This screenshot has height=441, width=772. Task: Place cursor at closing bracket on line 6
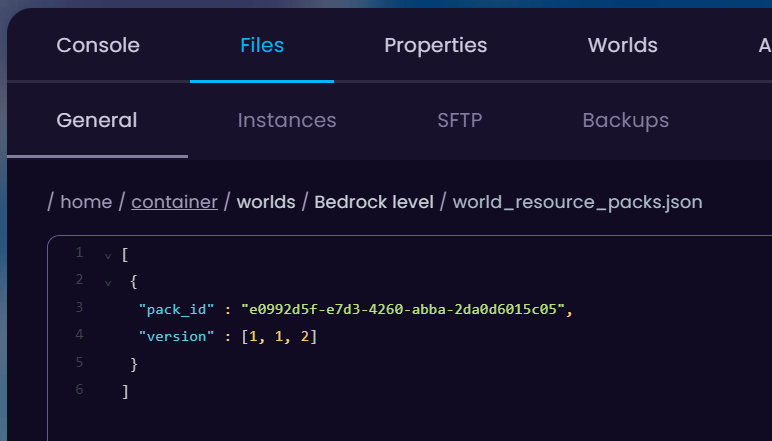(x=125, y=392)
